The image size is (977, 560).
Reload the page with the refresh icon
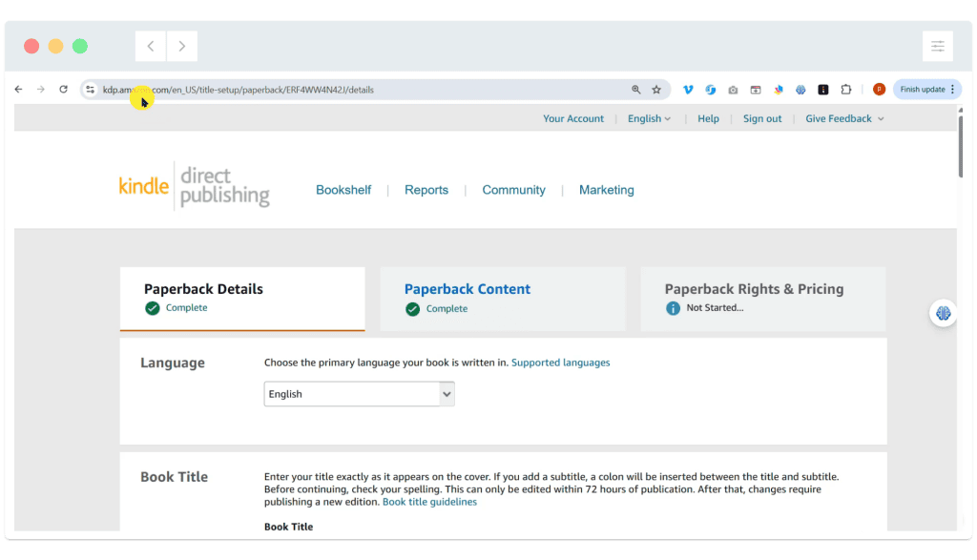[64, 90]
